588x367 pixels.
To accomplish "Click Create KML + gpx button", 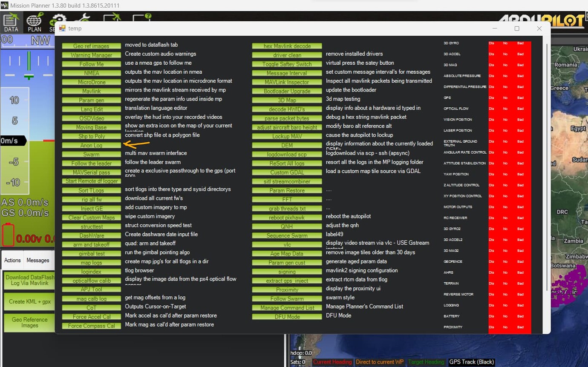I will [30, 301].
